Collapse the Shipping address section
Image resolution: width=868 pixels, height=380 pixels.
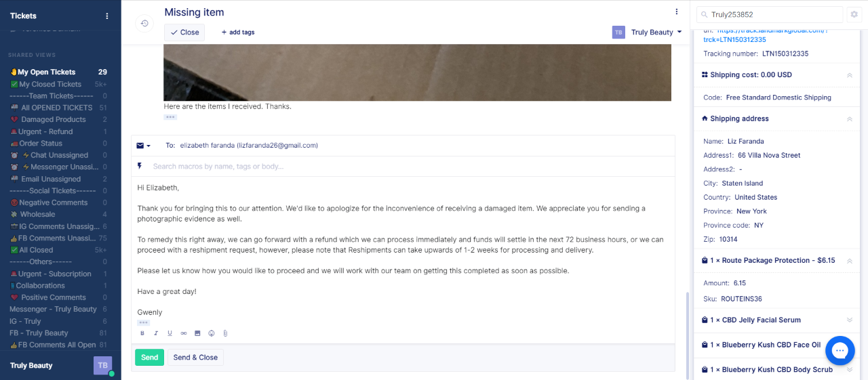(850, 119)
